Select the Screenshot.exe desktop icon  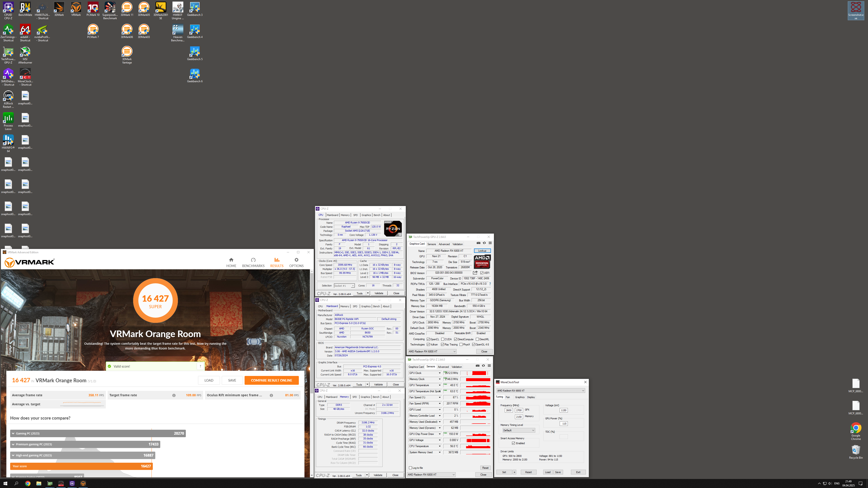coord(856,11)
